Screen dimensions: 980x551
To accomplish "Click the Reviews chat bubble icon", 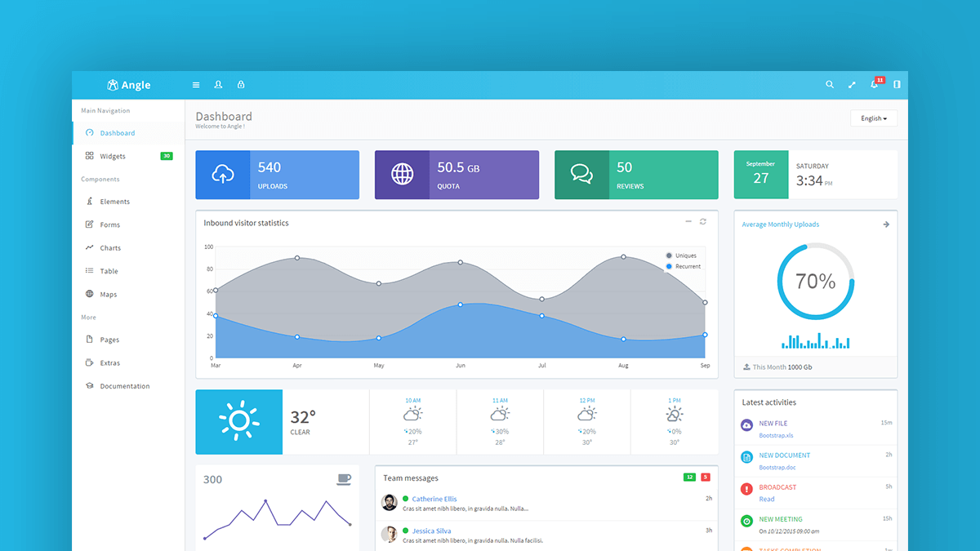I will coord(581,174).
